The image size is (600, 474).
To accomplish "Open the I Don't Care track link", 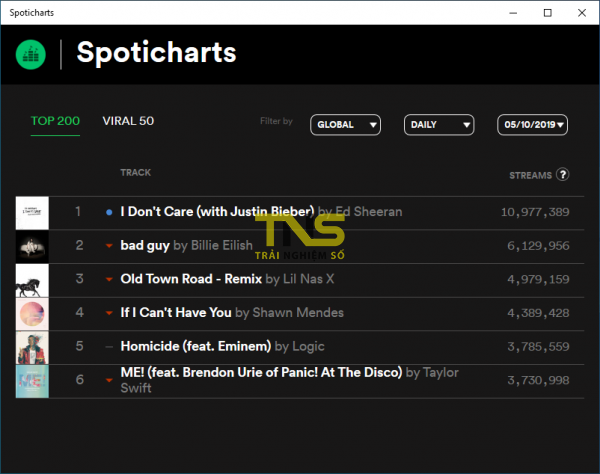I will (217, 212).
